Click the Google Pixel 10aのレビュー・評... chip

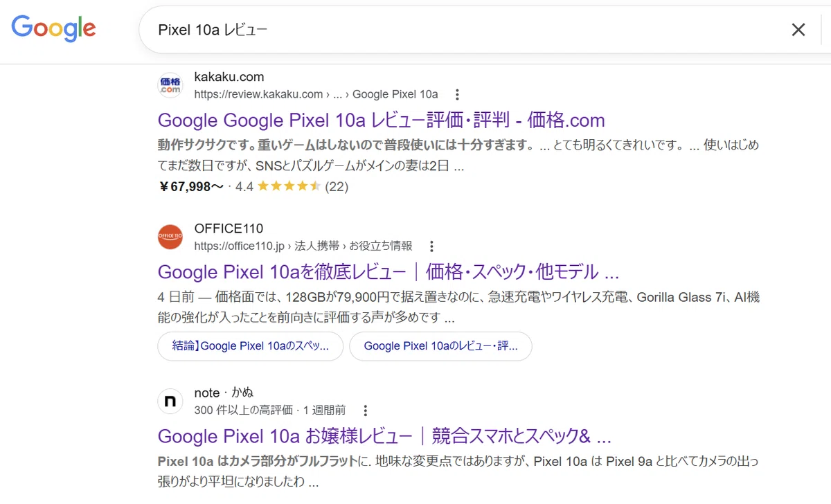tap(440, 346)
